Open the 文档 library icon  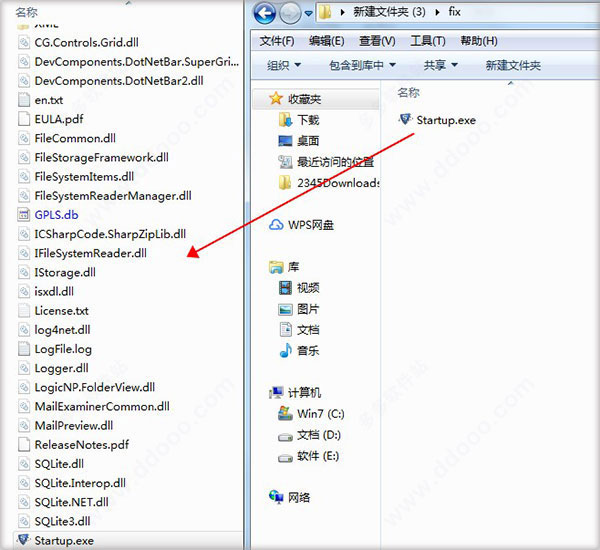pyautogui.click(x=285, y=330)
